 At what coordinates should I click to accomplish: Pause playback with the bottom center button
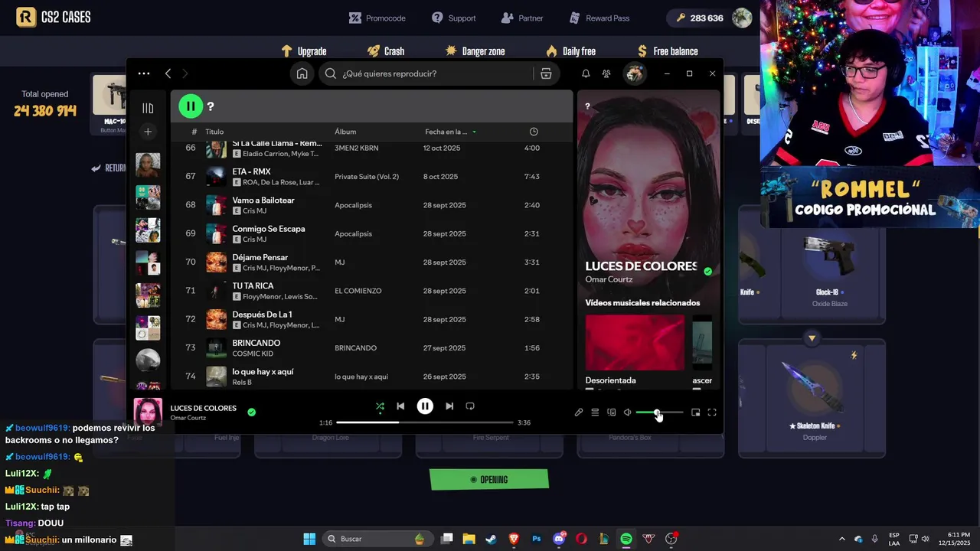pyautogui.click(x=425, y=406)
